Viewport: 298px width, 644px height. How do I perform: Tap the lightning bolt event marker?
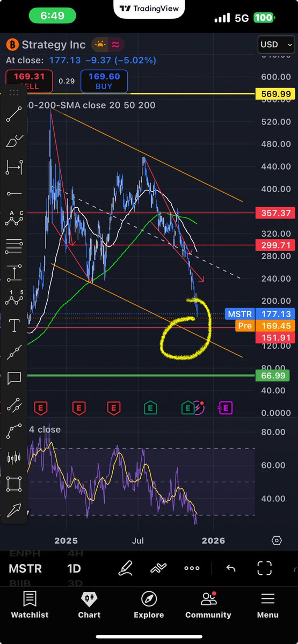198,407
